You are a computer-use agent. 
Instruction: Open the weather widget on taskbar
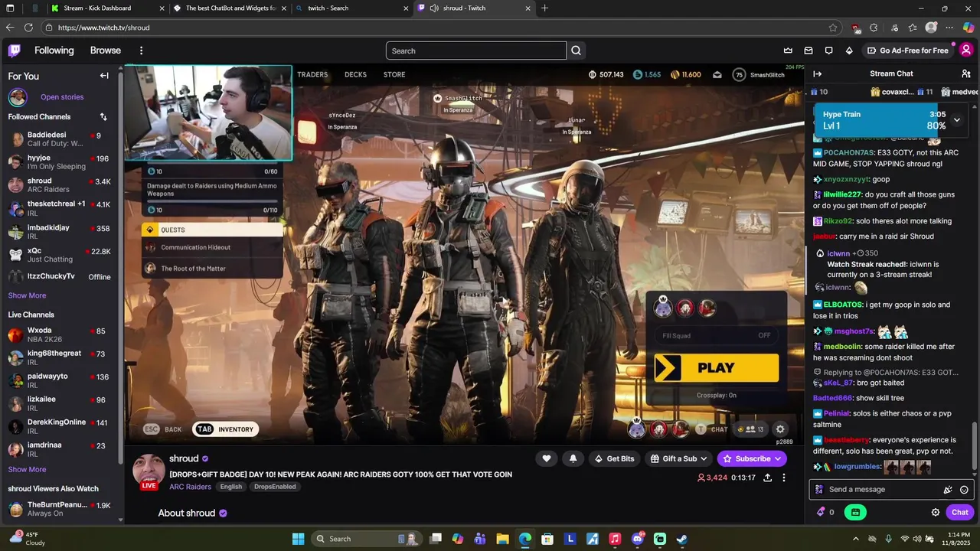pyautogui.click(x=28, y=539)
